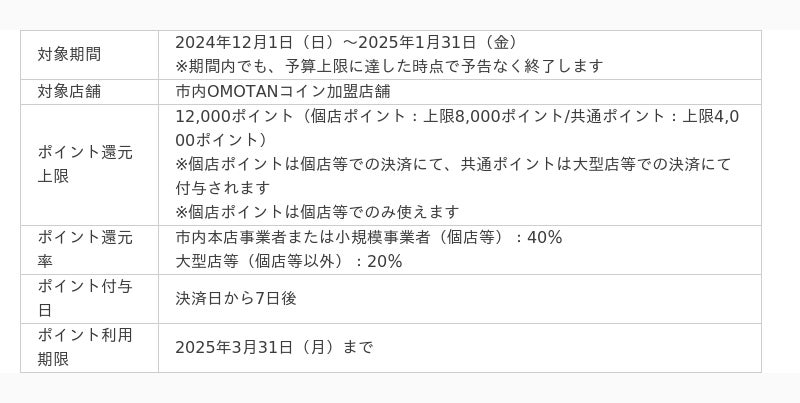Click the ポイント利用期限 row label

[84, 347]
